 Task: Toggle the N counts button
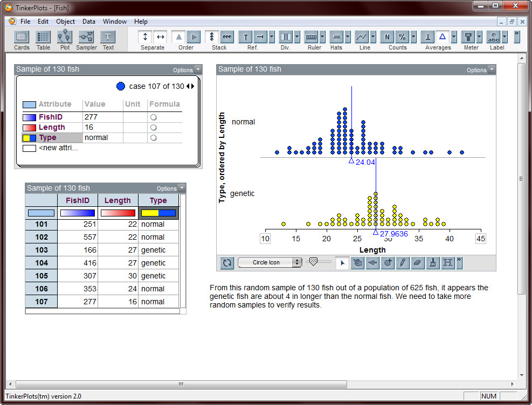click(x=387, y=37)
